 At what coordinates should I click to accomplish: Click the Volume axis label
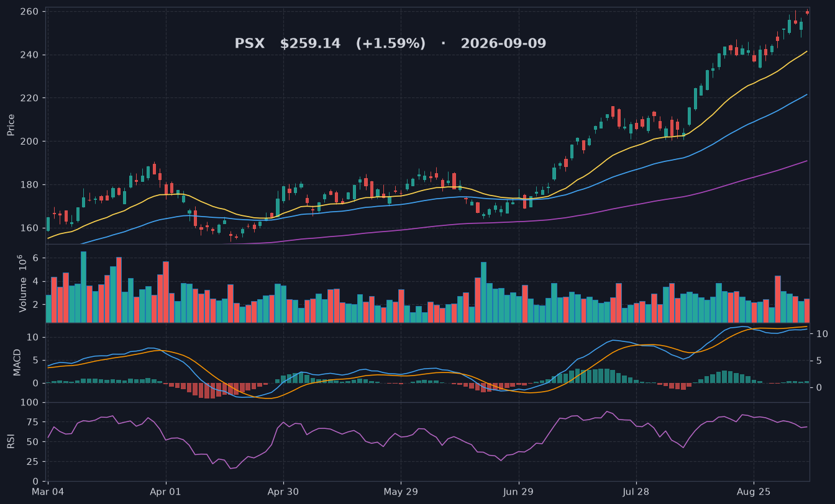(23, 283)
